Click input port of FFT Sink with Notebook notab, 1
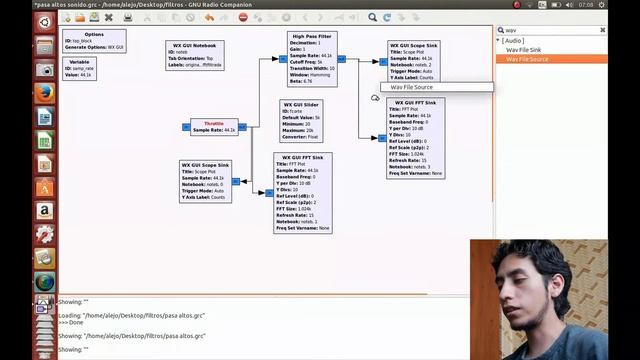Screen dimensions: 640x360 click(x=269, y=193)
